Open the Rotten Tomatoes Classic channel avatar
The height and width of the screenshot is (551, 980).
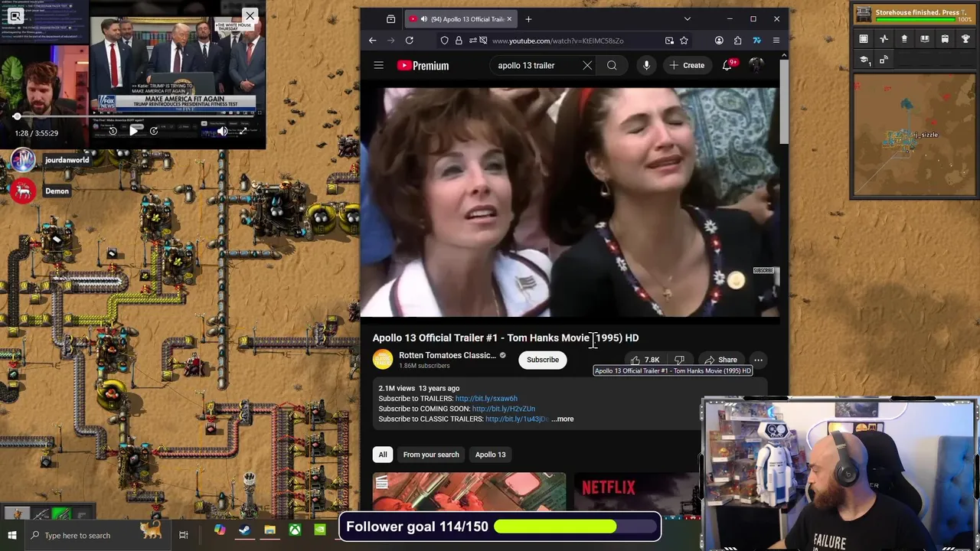click(x=382, y=360)
